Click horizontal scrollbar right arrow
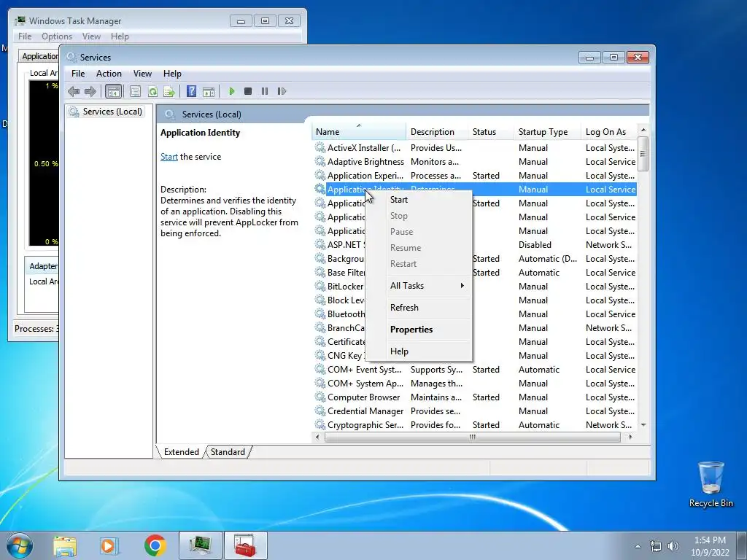This screenshot has height=560, width=747. coord(631,437)
